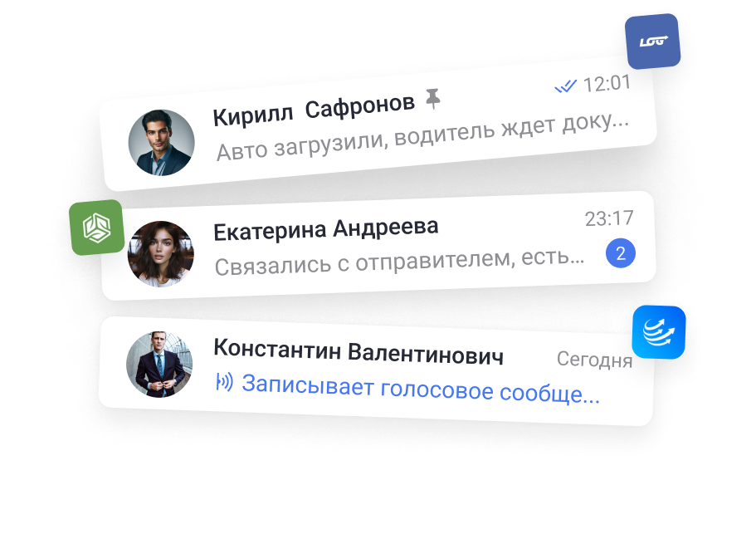The image size is (756, 534).
Task: Open Константин Валентинович's profile photo
Action: point(159,365)
